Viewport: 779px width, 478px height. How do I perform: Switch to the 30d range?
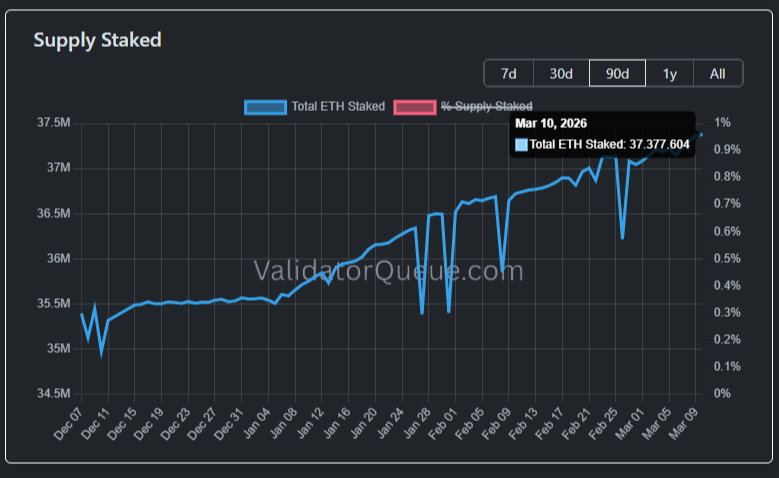(561, 73)
